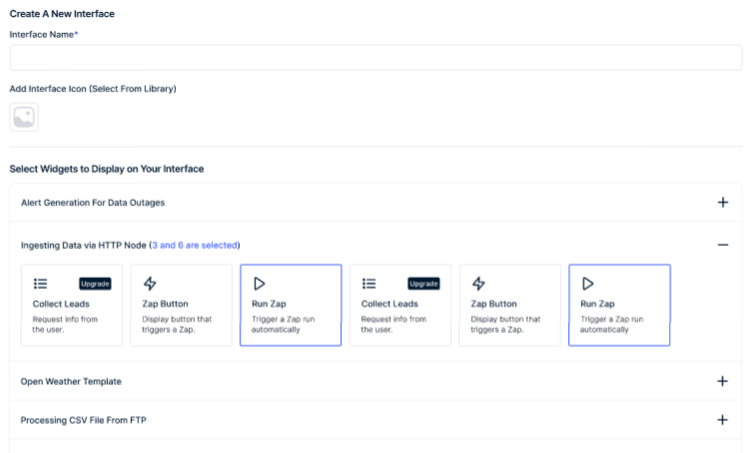Click the lightning icon on first Zap Button card
Screen dimensions: 747x453
pos(150,283)
